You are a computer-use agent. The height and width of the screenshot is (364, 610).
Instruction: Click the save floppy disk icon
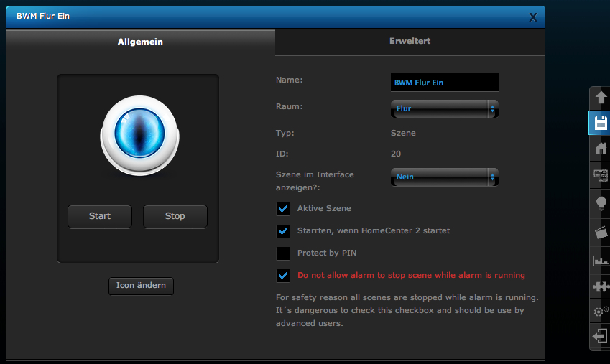pyautogui.click(x=599, y=123)
